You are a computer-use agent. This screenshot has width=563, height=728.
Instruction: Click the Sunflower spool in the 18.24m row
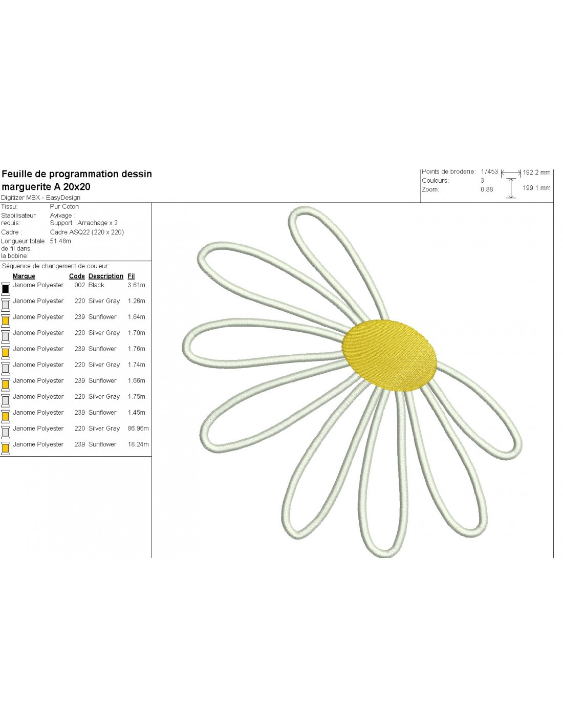coord(6,448)
